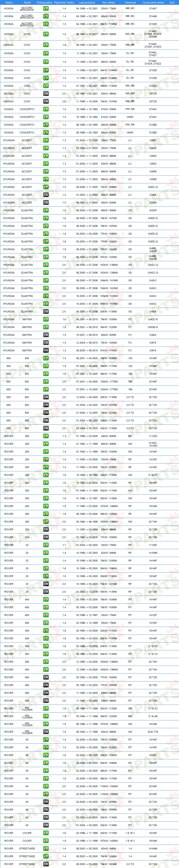Click diesel ON icon in Rover 200 20 T2R row
Screen dimensions: 179x868
click(x=46, y=529)
